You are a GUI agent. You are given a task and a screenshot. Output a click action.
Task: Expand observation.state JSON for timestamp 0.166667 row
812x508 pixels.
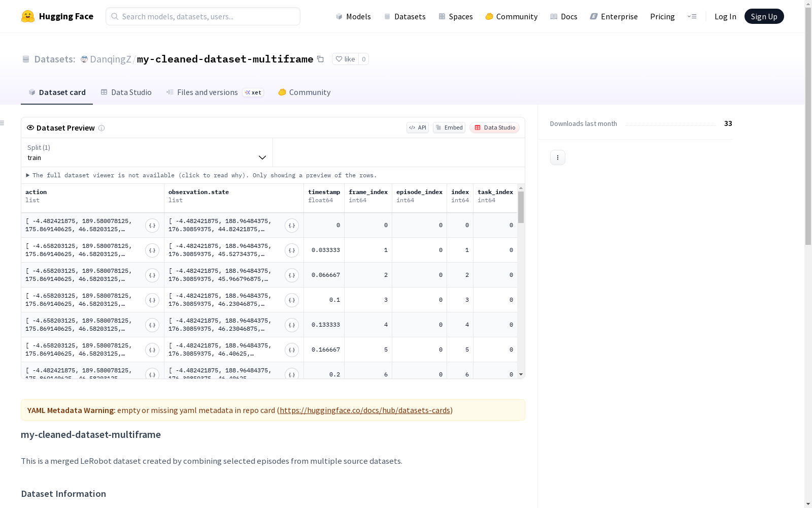(292, 350)
